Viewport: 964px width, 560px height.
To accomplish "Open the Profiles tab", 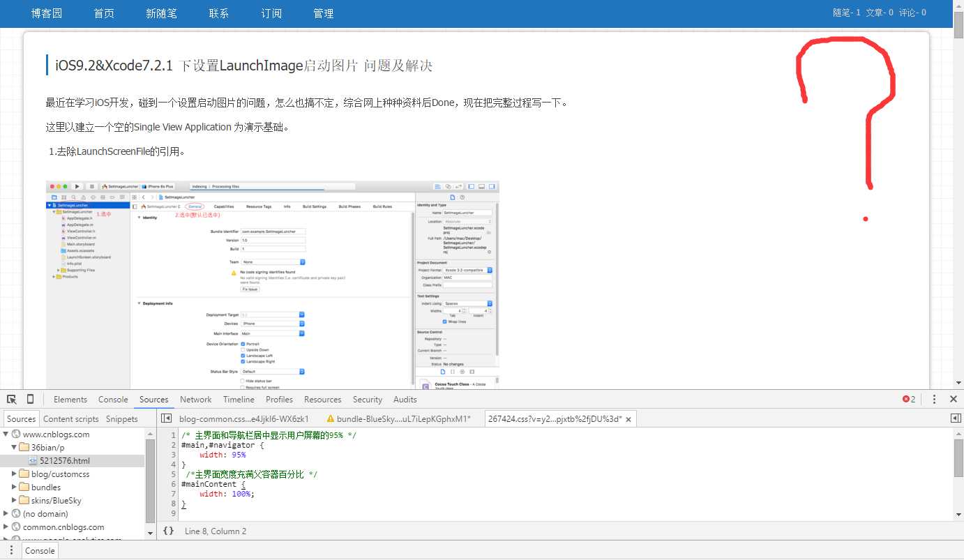I will (279, 400).
